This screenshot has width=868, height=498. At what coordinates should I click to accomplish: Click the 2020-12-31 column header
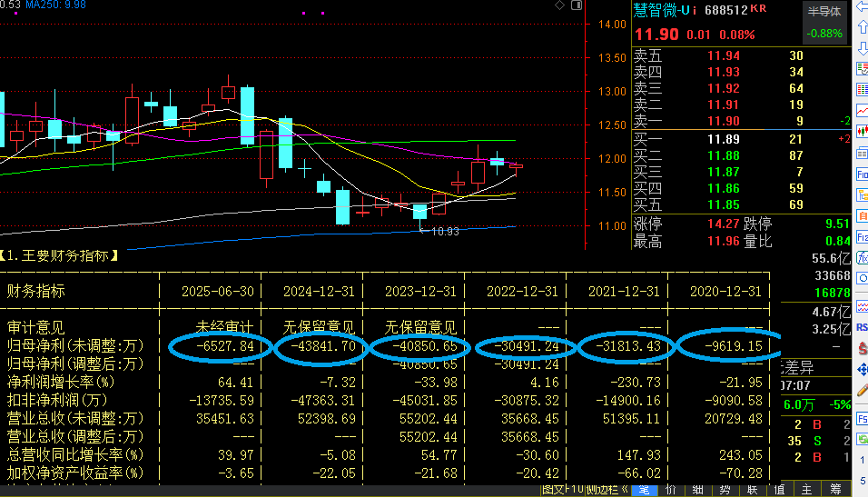(x=725, y=292)
